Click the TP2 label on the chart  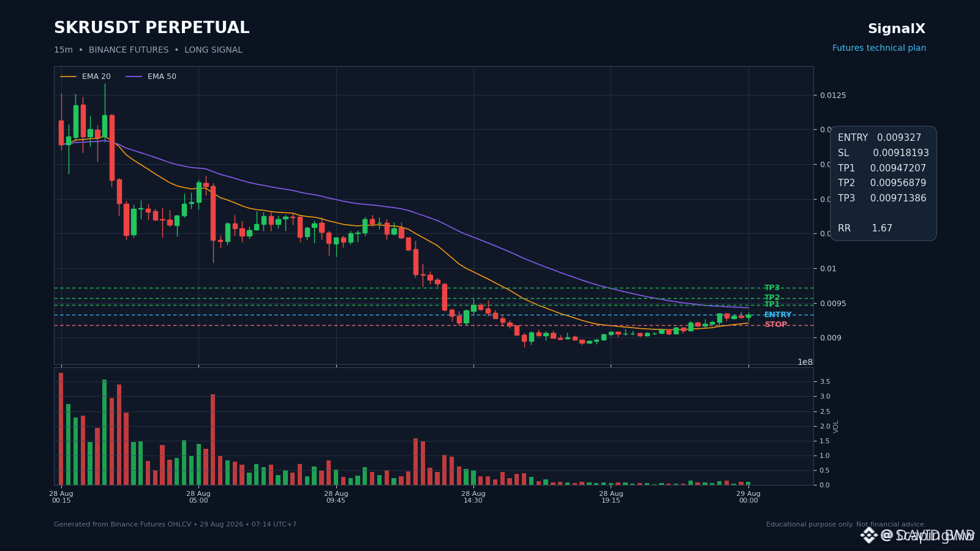click(x=772, y=298)
